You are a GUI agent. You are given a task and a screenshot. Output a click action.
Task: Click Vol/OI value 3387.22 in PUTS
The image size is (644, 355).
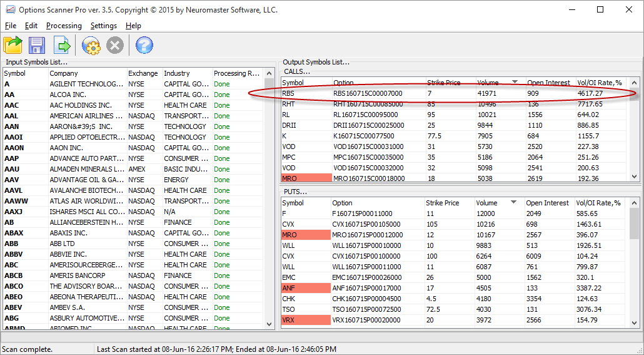pyautogui.click(x=588, y=288)
